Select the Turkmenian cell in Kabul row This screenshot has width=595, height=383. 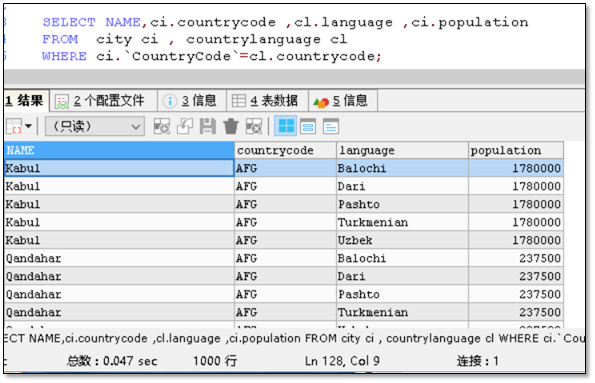tap(402, 222)
